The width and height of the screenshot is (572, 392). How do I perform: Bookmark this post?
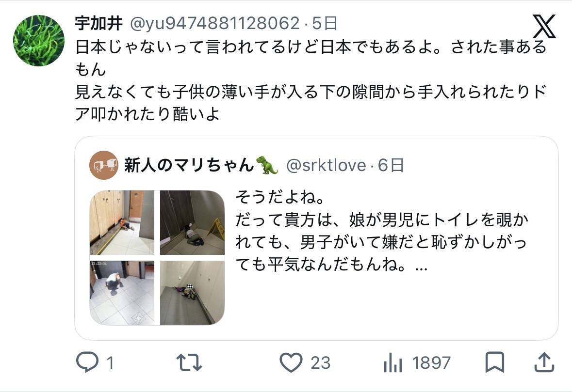[495, 362]
